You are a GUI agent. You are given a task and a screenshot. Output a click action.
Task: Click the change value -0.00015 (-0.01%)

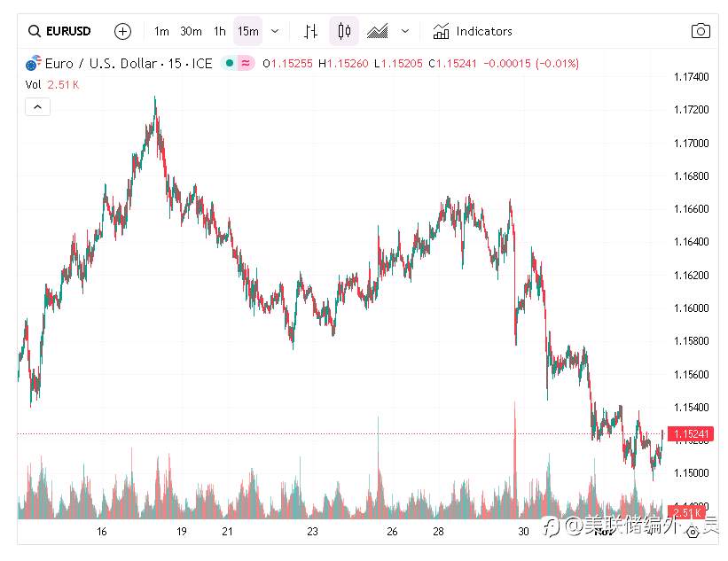(531, 64)
